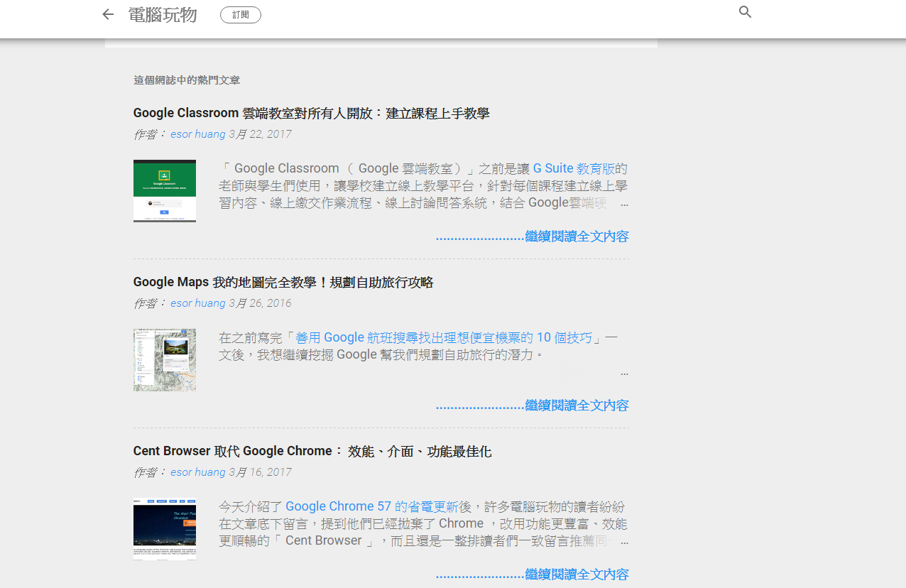Image resolution: width=906 pixels, height=588 pixels.
Task: Follow the G Suite 教育版 link
Action: click(x=574, y=168)
